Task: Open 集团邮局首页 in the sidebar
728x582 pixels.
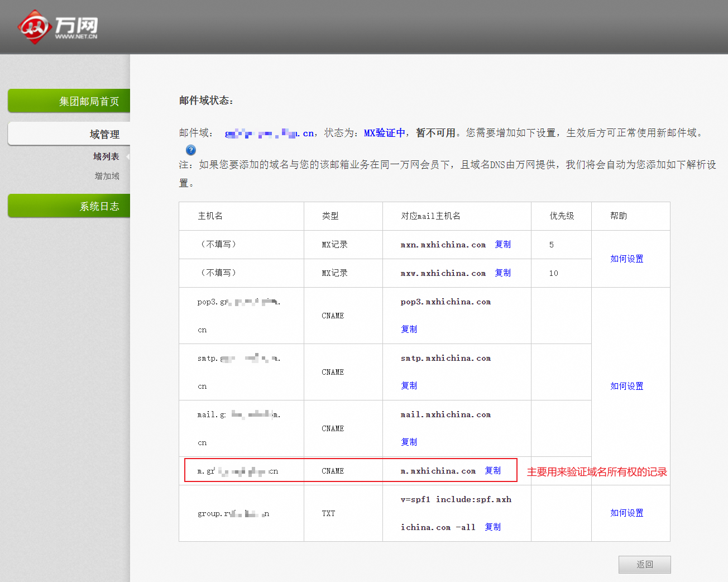Action: pos(69,101)
